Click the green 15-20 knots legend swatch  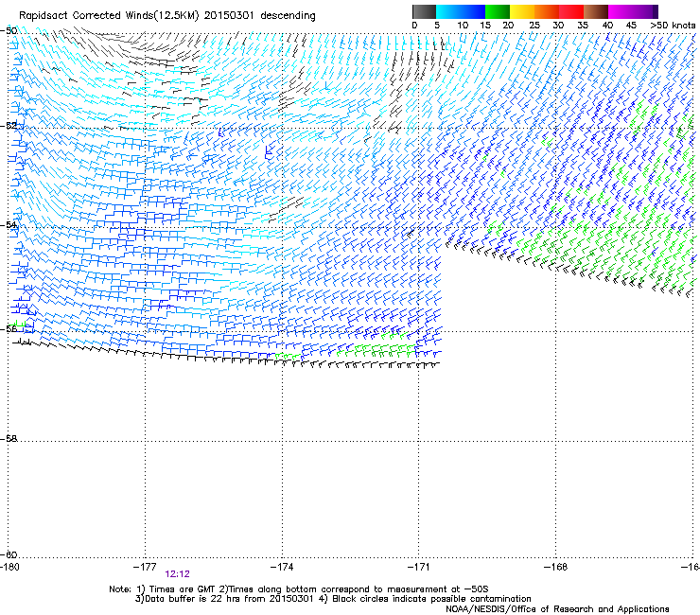498,11
